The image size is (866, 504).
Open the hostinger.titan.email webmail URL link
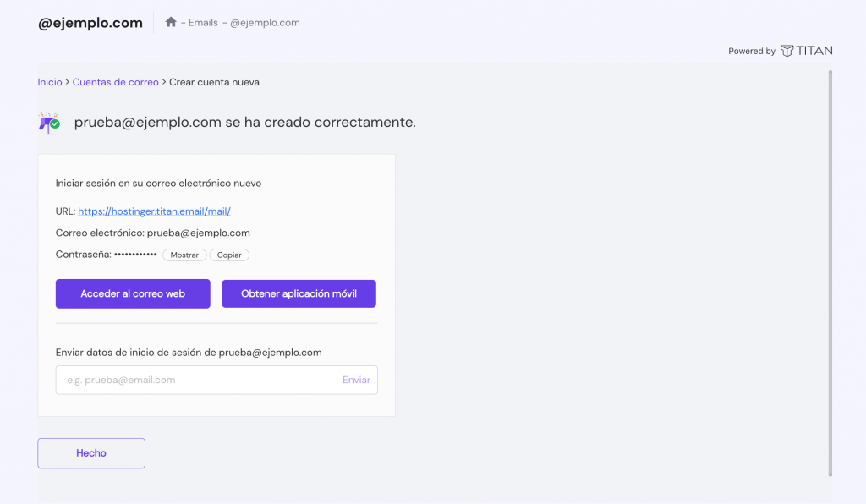click(154, 211)
